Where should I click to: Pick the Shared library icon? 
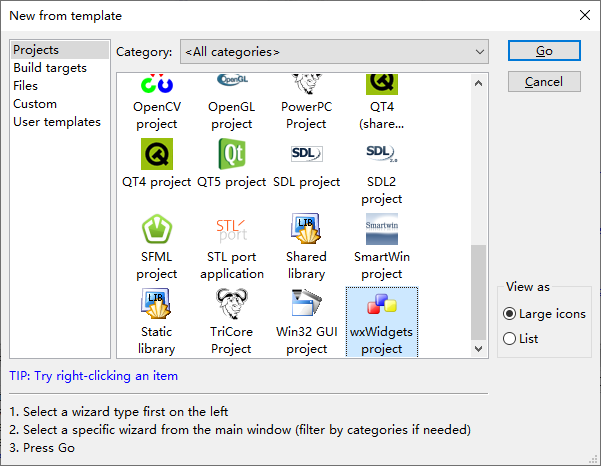[x=305, y=228]
